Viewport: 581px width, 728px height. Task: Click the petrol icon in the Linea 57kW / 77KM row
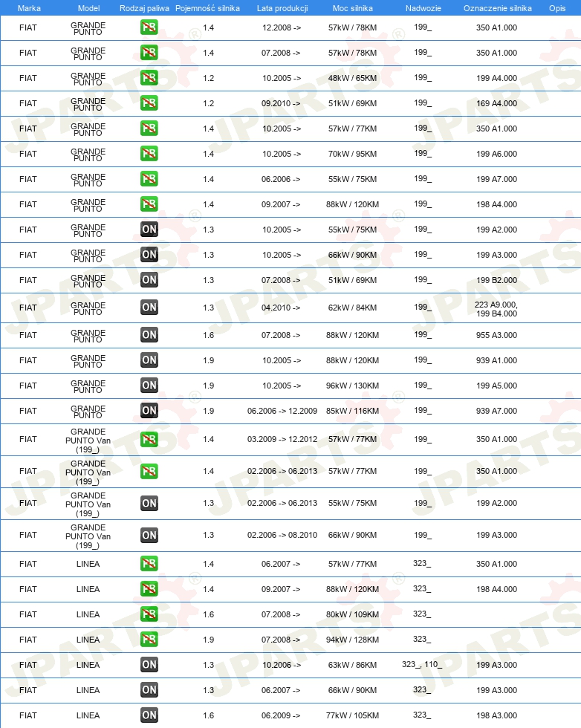149,564
